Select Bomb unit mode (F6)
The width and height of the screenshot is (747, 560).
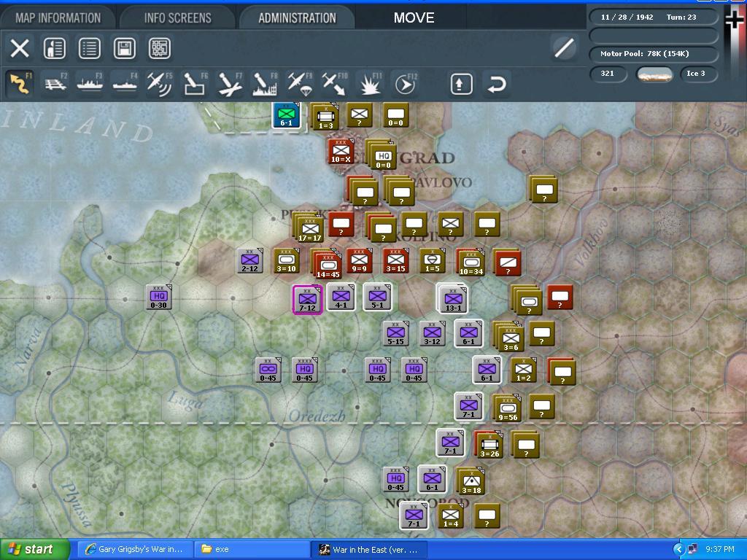[194, 83]
